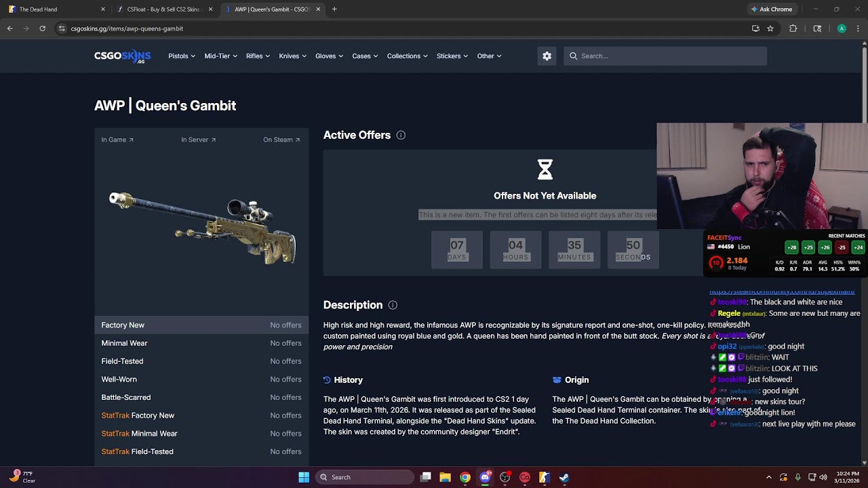868x488 pixels.
Task: Expand the Collections dropdown menu
Action: point(407,56)
